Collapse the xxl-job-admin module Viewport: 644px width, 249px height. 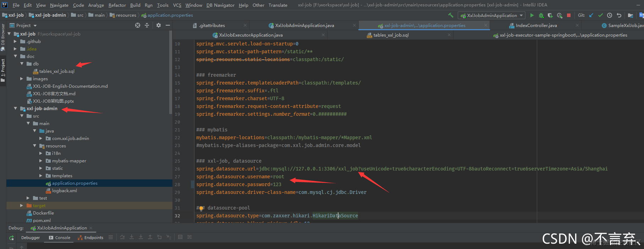tap(15, 108)
